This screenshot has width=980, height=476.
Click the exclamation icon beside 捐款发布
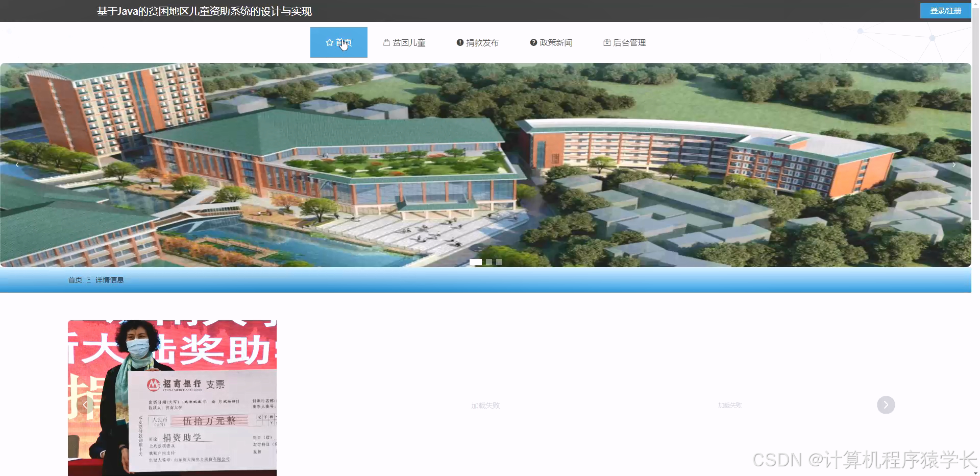(459, 42)
